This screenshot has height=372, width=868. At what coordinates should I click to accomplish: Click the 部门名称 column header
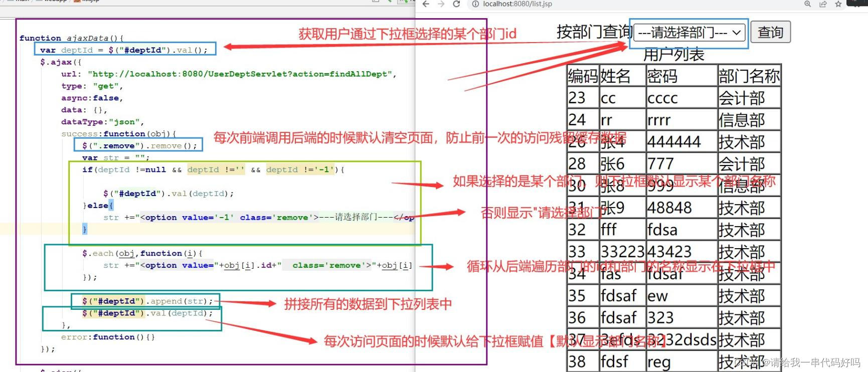click(749, 76)
